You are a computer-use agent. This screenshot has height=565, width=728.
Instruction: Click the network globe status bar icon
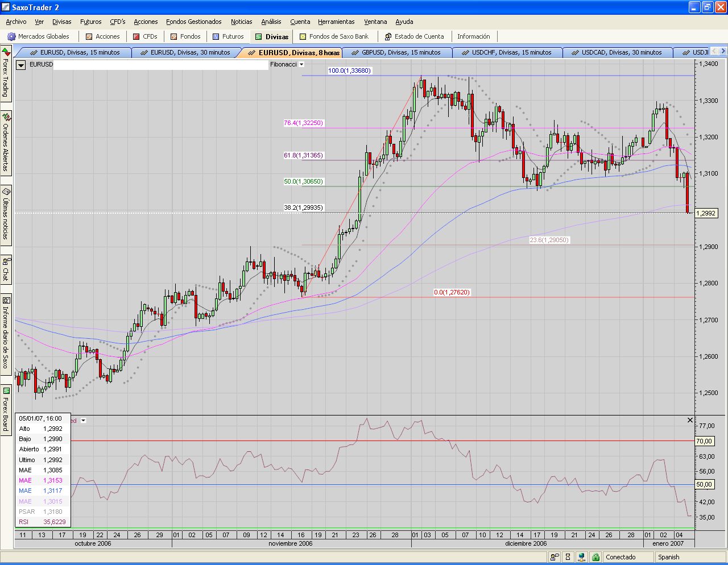(581, 557)
